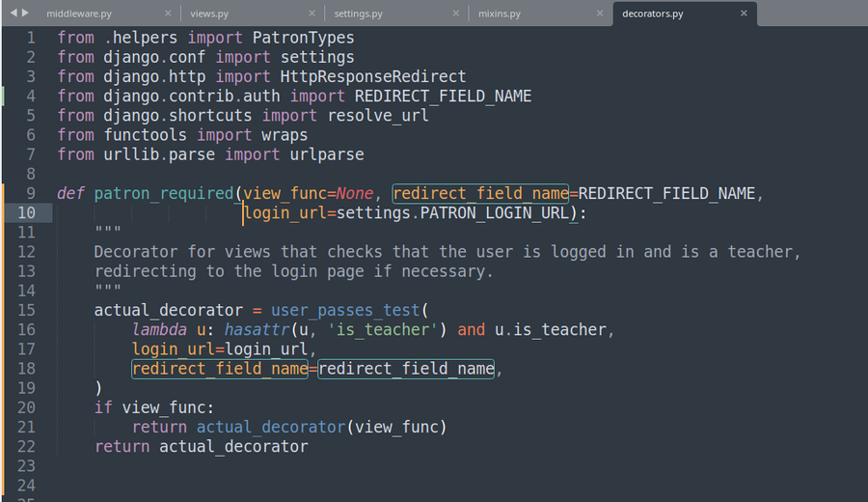Click on 'resolve_url' in line 5
The width and height of the screenshot is (868, 502).
pos(378,116)
